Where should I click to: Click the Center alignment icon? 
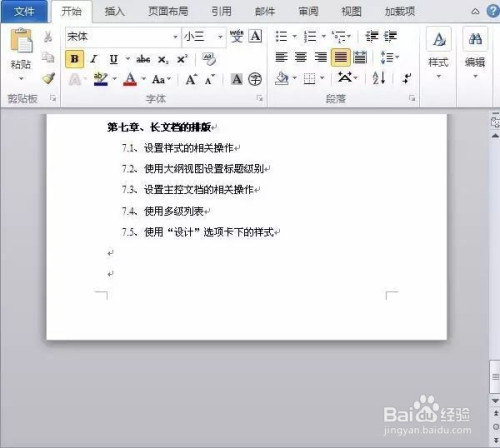301,57
